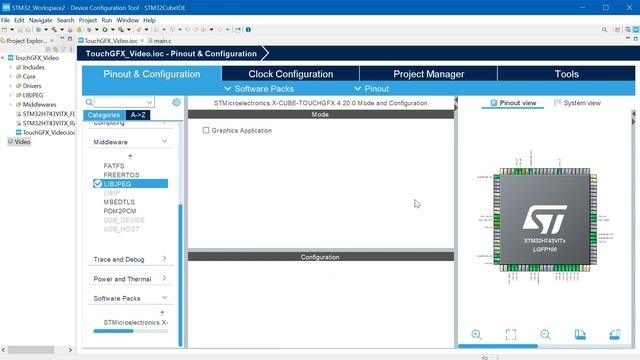Click the green Run toolbar icon
Image resolution: width=640 pixels, height=360 pixels.
[x=105, y=29]
